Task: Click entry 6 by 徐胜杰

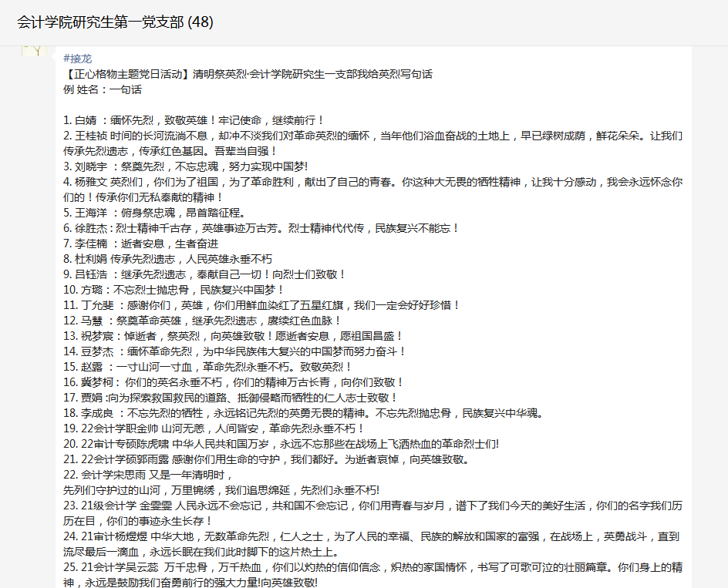Action: (x=261, y=228)
